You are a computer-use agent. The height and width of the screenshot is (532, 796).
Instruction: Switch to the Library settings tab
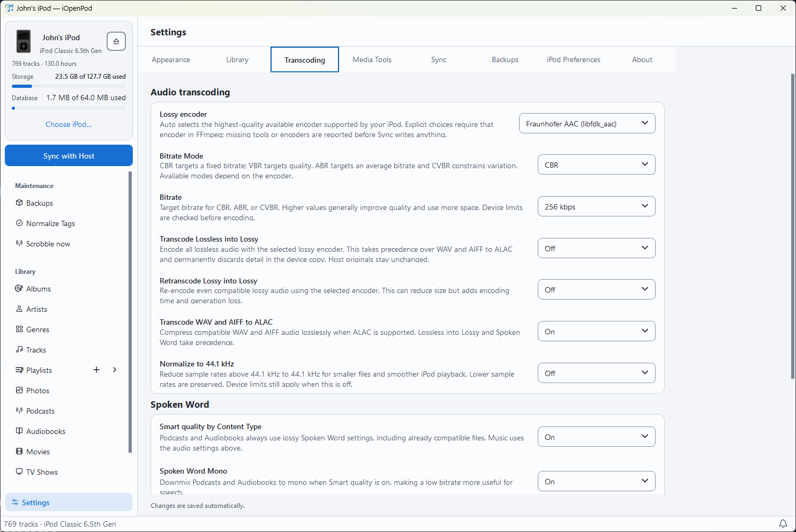click(x=237, y=59)
